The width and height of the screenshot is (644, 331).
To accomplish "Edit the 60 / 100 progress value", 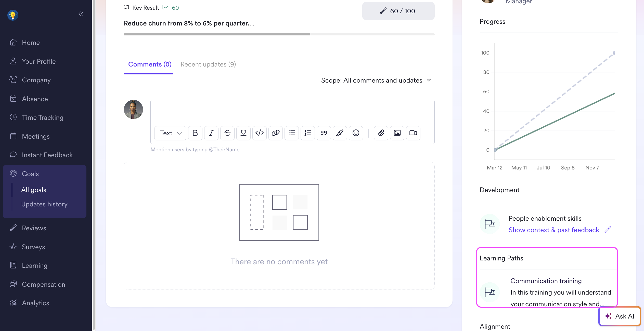I will coord(398,11).
